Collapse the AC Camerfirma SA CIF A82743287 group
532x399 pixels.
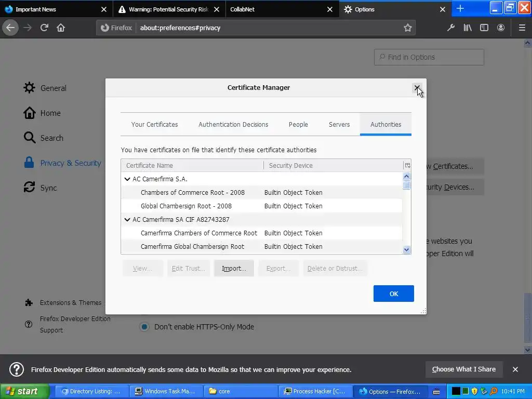(x=127, y=220)
